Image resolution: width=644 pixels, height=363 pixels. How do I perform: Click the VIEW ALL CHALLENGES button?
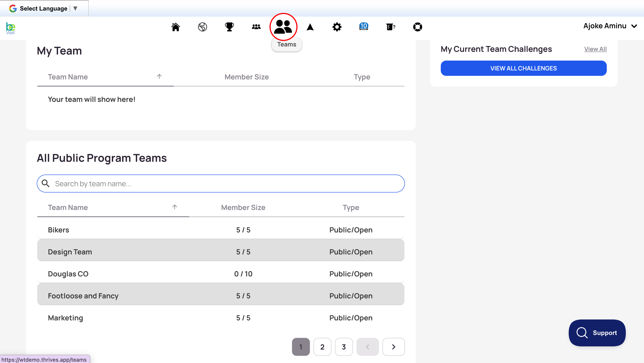click(x=523, y=68)
